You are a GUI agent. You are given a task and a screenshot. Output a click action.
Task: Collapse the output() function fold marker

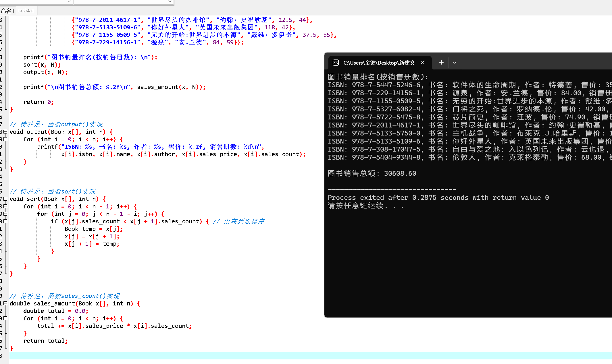point(5,132)
